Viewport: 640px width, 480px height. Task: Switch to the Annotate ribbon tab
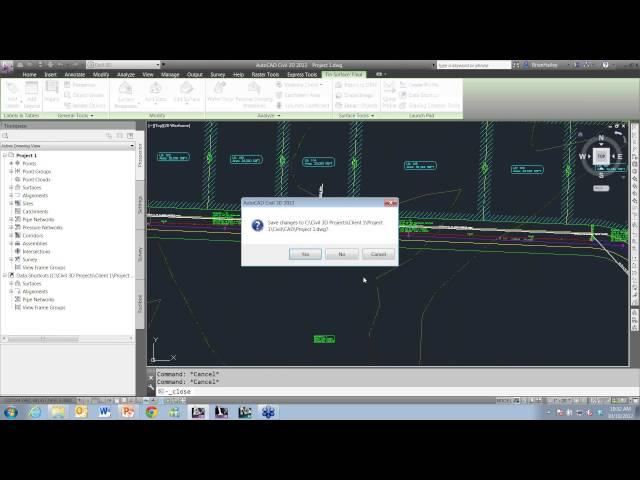click(75, 74)
